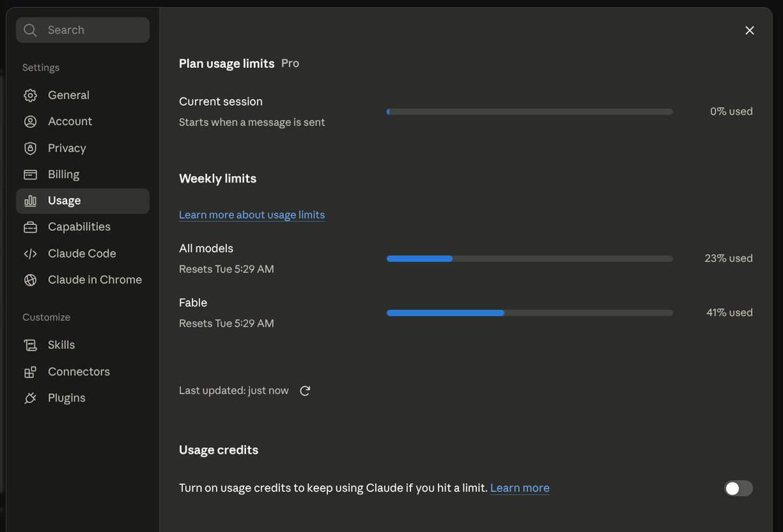Open the Skills page
The image size is (783, 532).
[83, 345]
